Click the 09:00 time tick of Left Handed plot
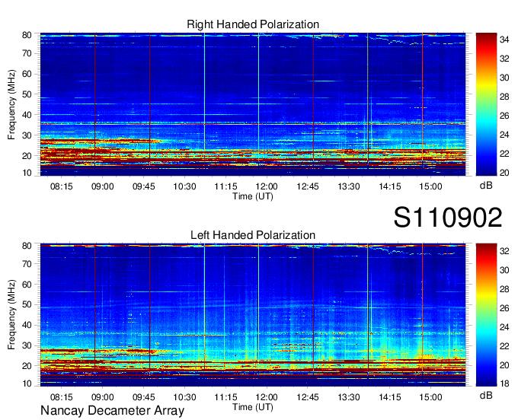 [x=102, y=397]
